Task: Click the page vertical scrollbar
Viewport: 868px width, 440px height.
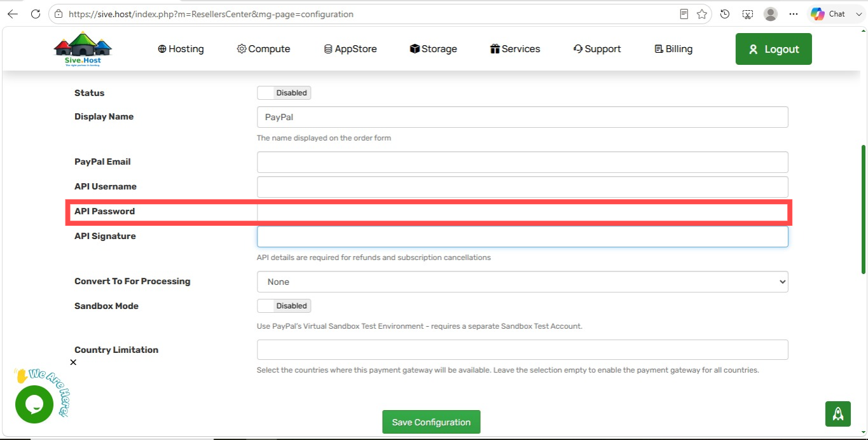Action: tap(863, 210)
